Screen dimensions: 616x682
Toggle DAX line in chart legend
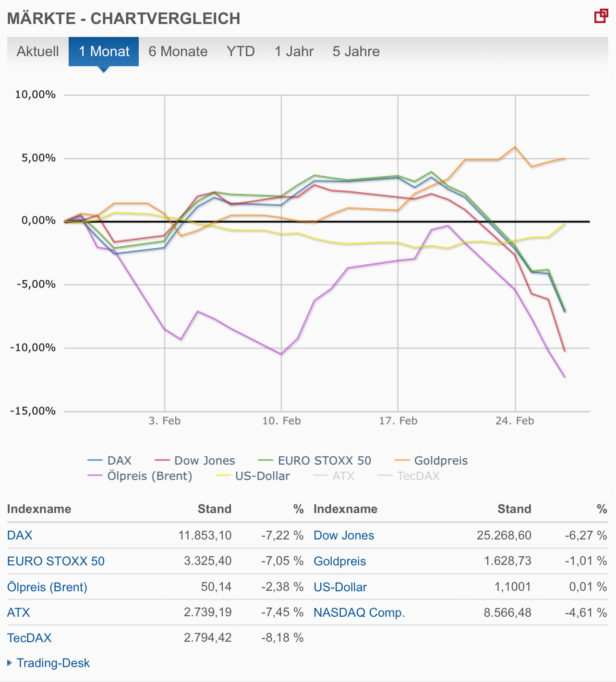coord(119,461)
